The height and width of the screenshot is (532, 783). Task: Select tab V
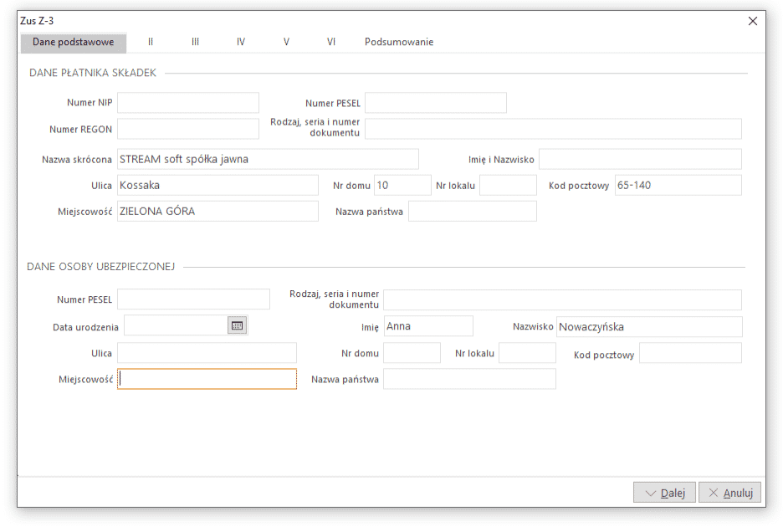pos(286,42)
